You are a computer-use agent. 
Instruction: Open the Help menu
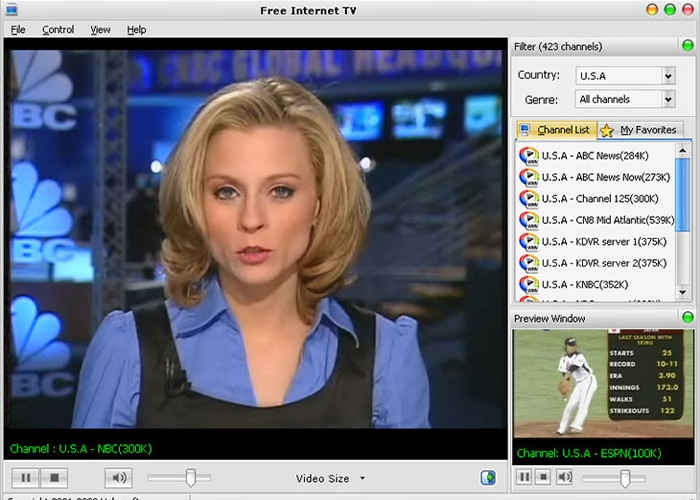pyautogui.click(x=136, y=29)
